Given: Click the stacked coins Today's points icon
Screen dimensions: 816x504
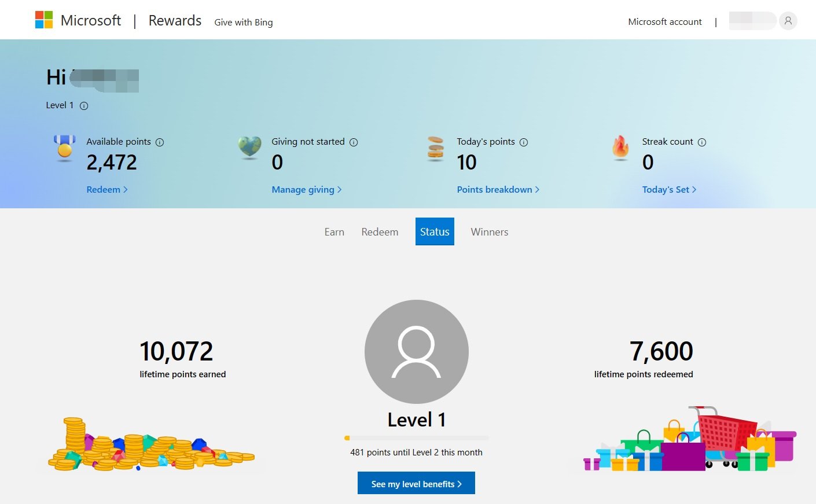Looking at the screenshot, I should (x=435, y=148).
